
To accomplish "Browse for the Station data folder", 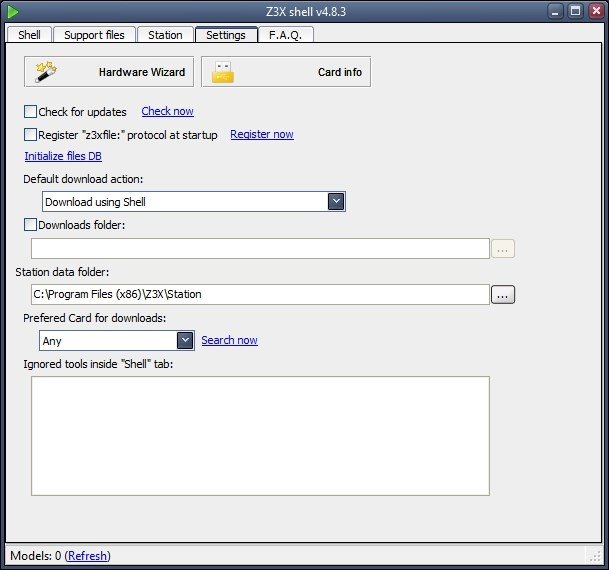I will pos(503,295).
